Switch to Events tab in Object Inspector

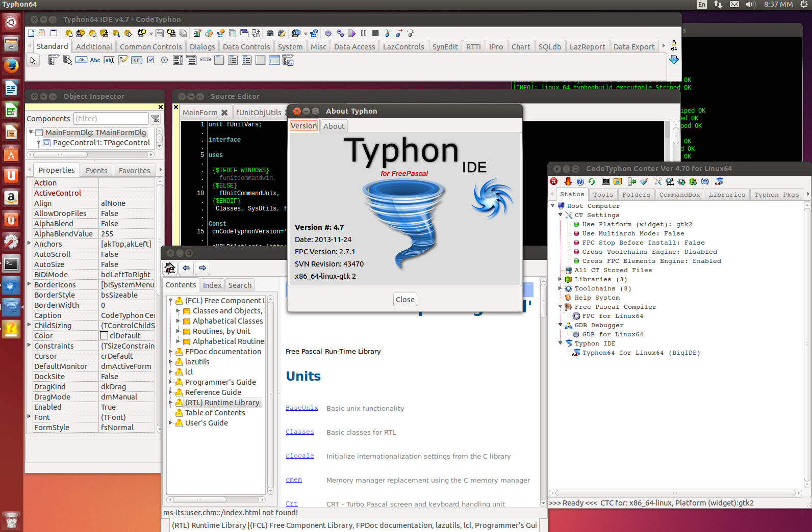(96, 171)
